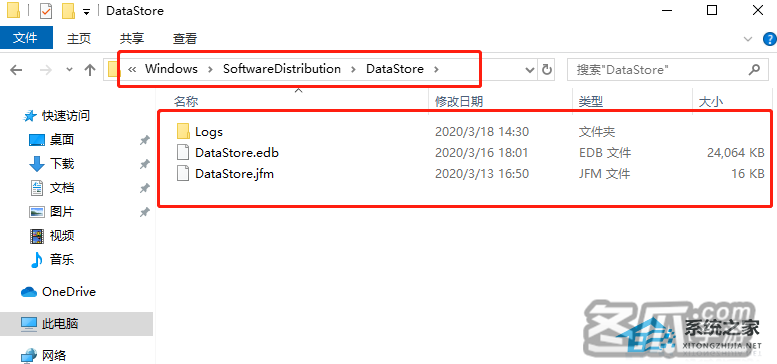This screenshot has width=777, height=364.
Task: Open OneDrive in navigation pane
Action: [x=69, y=292]
